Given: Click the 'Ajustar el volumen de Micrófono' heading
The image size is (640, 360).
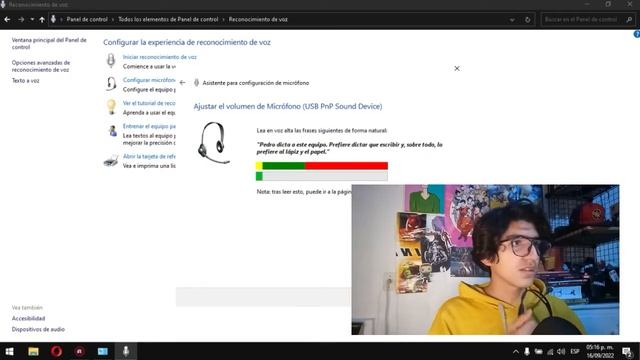Looking at the screenshot, I should 288,107.
